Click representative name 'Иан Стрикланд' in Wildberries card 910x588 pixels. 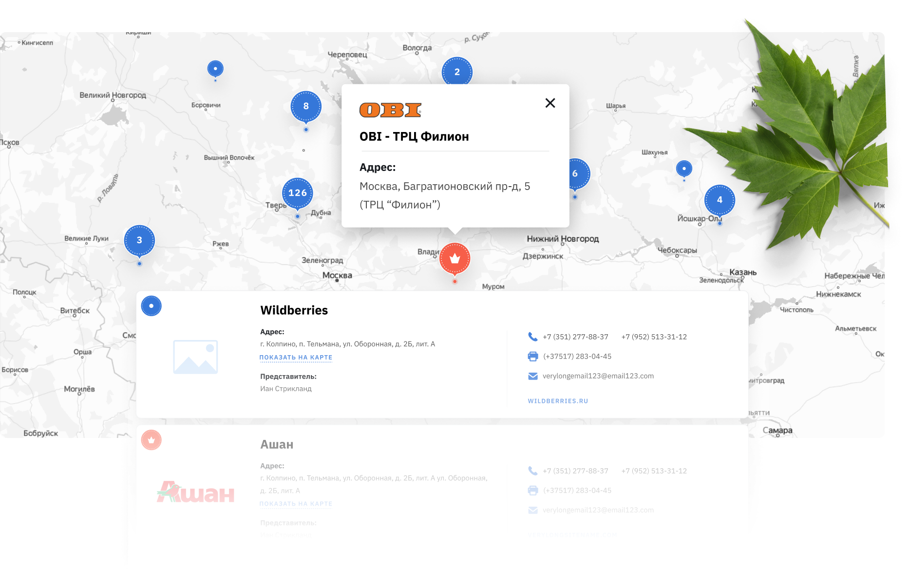pyautogui.click(x=286, y=389)
